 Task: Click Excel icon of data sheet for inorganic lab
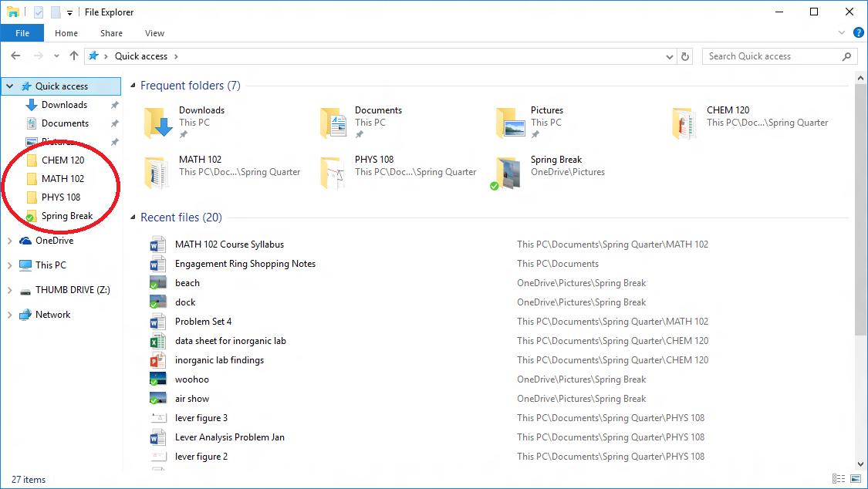[157, 341]
